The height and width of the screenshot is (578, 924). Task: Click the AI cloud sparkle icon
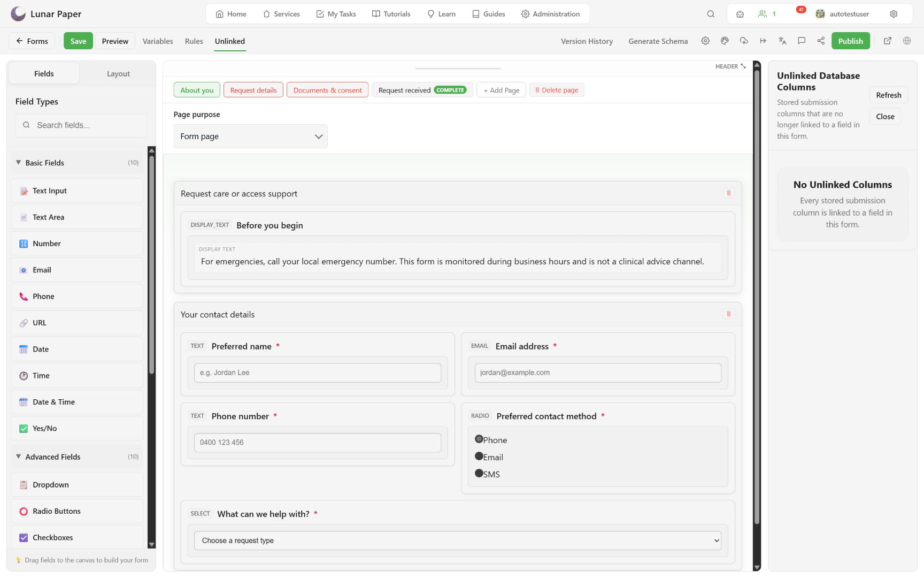tap(744, 41)
